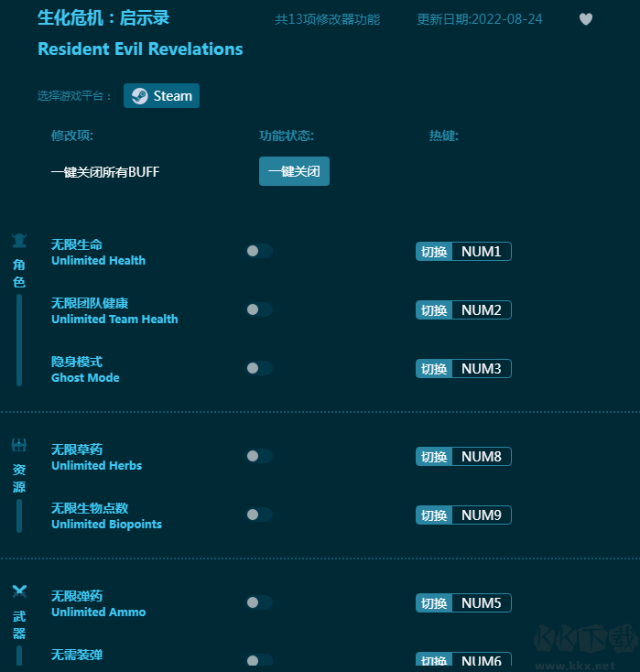Switch on Unlimited Biopoints

click(259, 515)
